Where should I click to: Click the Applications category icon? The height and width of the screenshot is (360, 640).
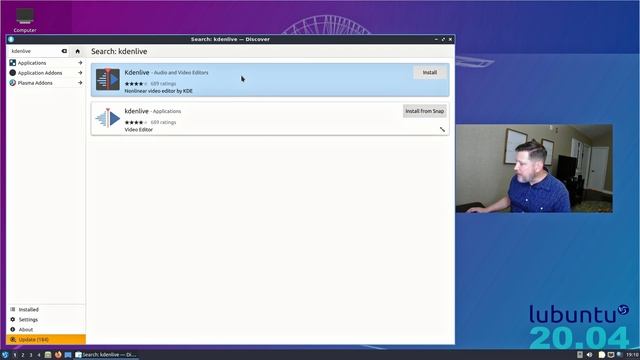pyautogui.click(x=13, y=63)
